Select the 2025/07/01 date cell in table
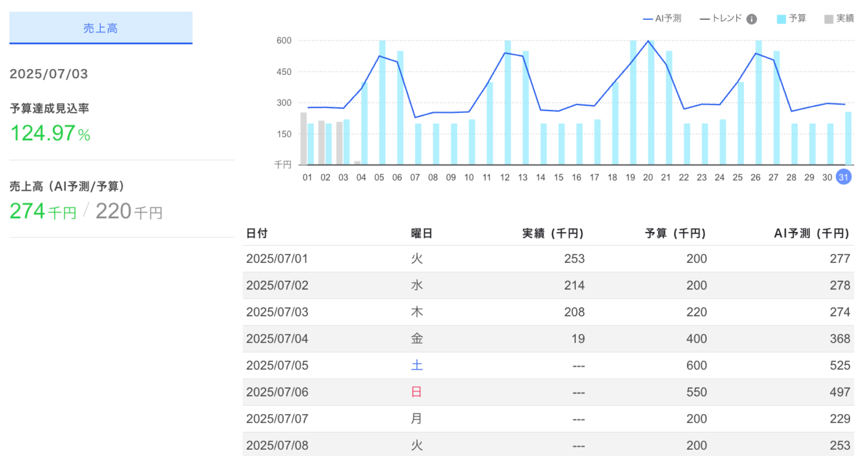 [x=277, y=259]
